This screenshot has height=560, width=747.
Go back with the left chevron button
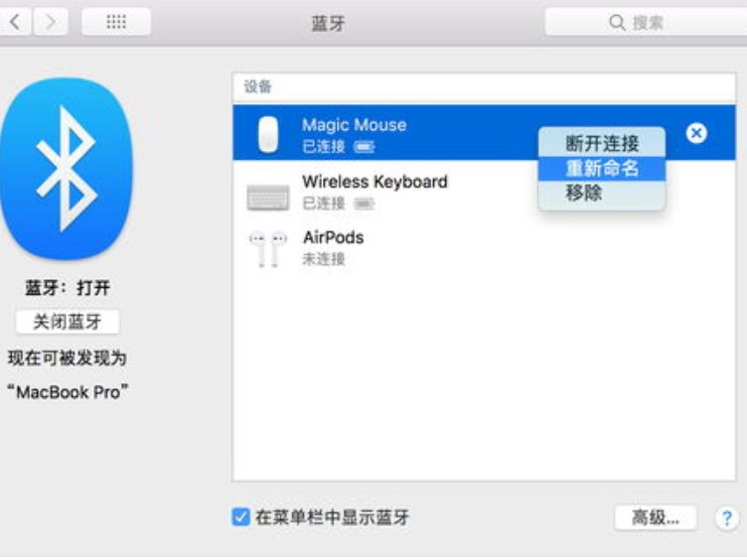click(x=15, y=22)
